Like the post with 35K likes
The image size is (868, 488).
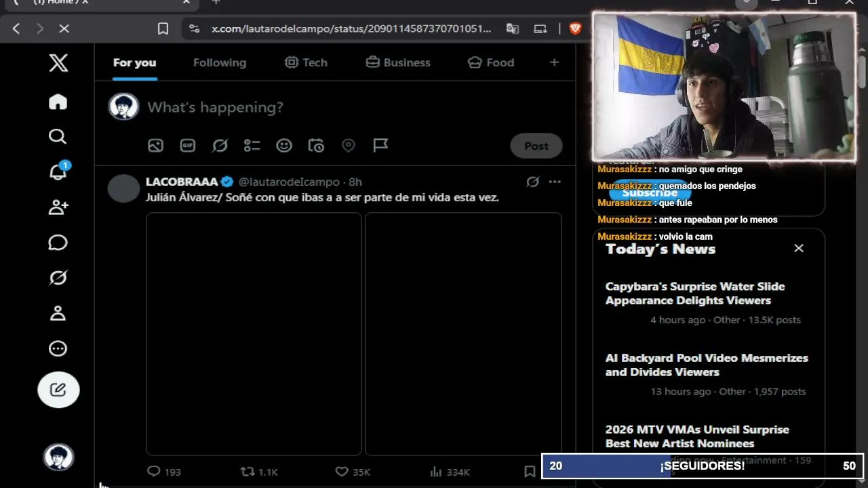point(353,472)
